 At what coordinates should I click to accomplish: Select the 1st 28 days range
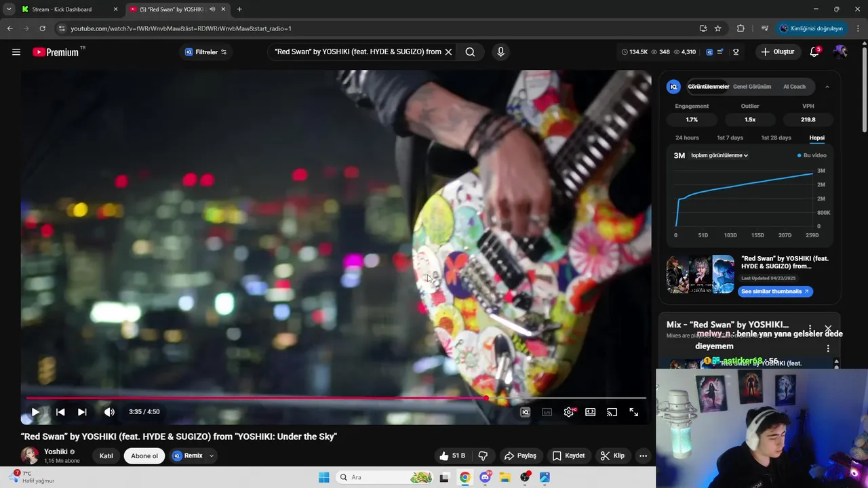pos(776,138)
